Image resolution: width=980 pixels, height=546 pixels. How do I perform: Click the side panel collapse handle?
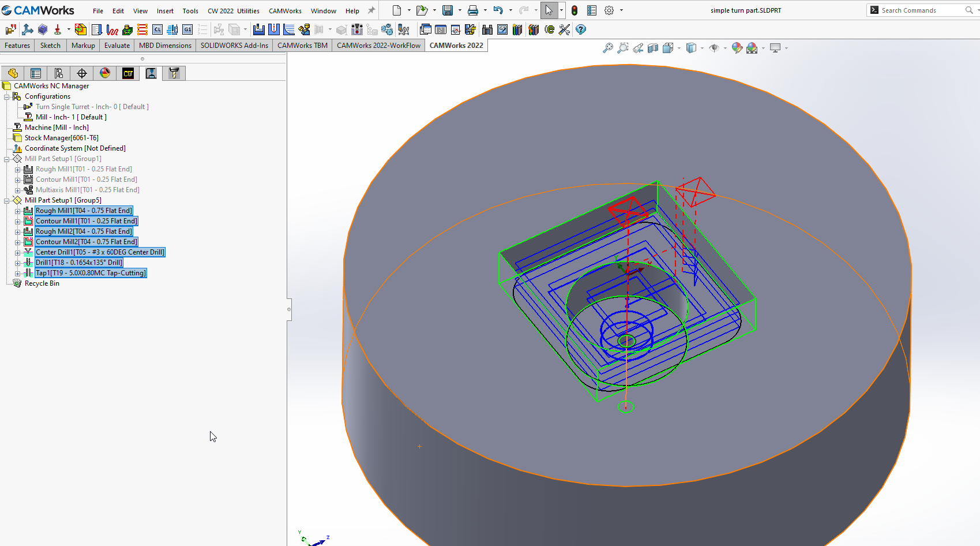coord(289,309)
